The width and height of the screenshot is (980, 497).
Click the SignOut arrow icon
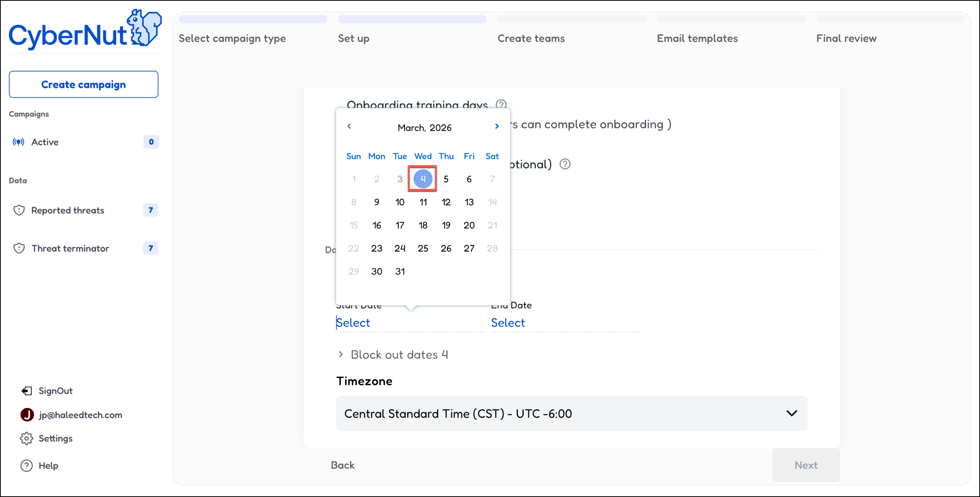26,391
